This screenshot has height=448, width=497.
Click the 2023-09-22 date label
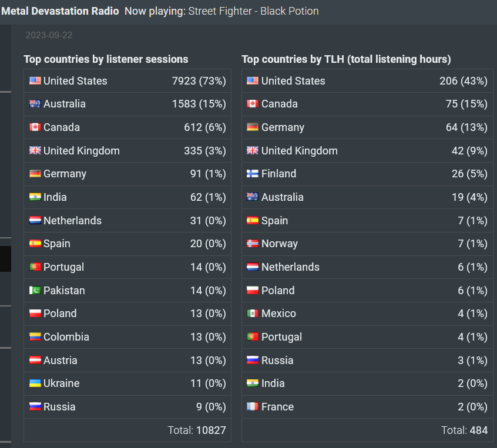click(49, 35)
